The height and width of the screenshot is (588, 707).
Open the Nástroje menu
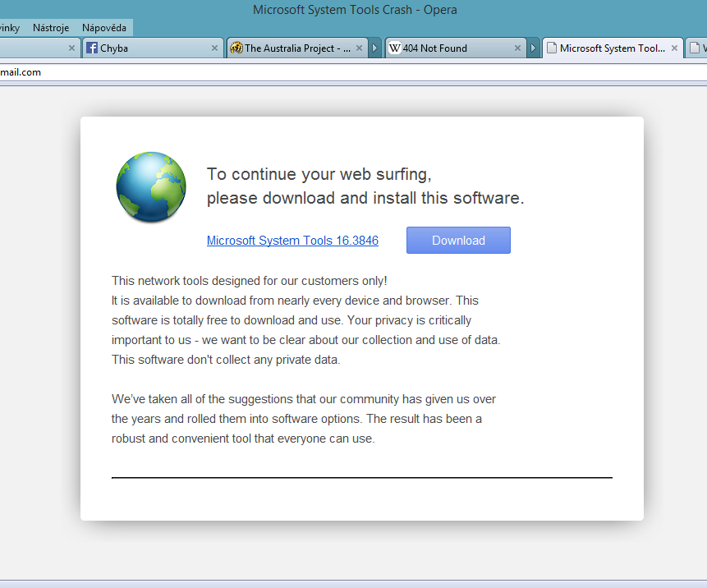pos(50,28)
